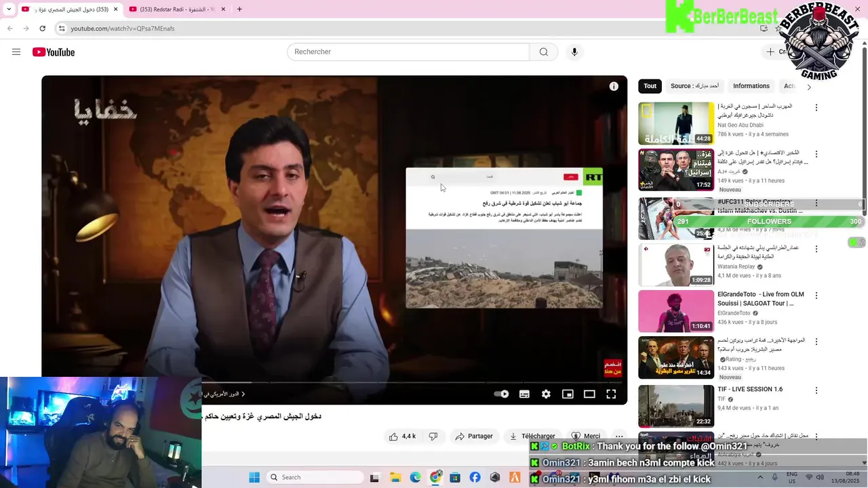Screen dimensions: 868x488
Task: Open Google Chrome from the taskbar
Action: 435,478
